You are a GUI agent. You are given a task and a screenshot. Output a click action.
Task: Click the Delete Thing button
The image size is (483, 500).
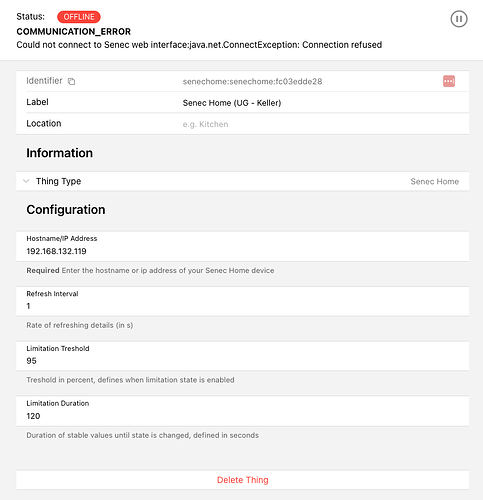tap(242, 480)
